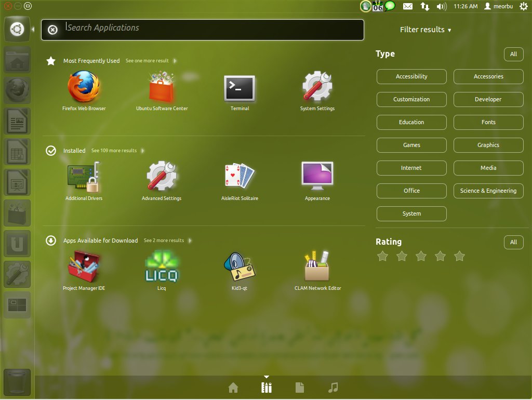This screenshot has width=532, height=400.
Task: Open Home Folder from the launcher
Action: pos(17,60)
